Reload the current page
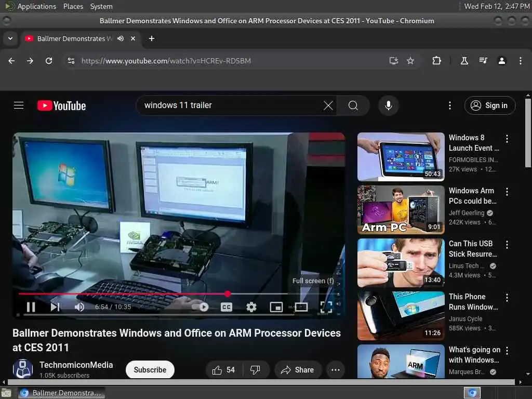Image resolution: width=532 pixels, height=399 pixels. [x=49, y=61]
